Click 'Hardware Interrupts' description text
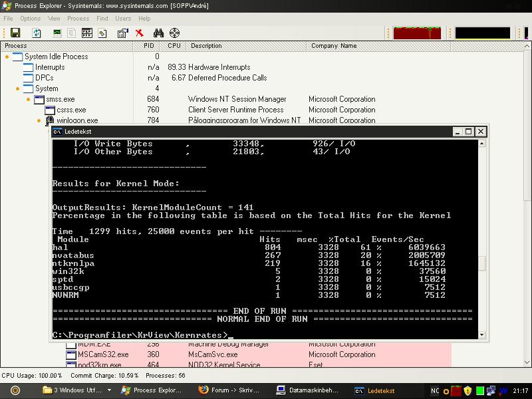 [x=219, y=67]
